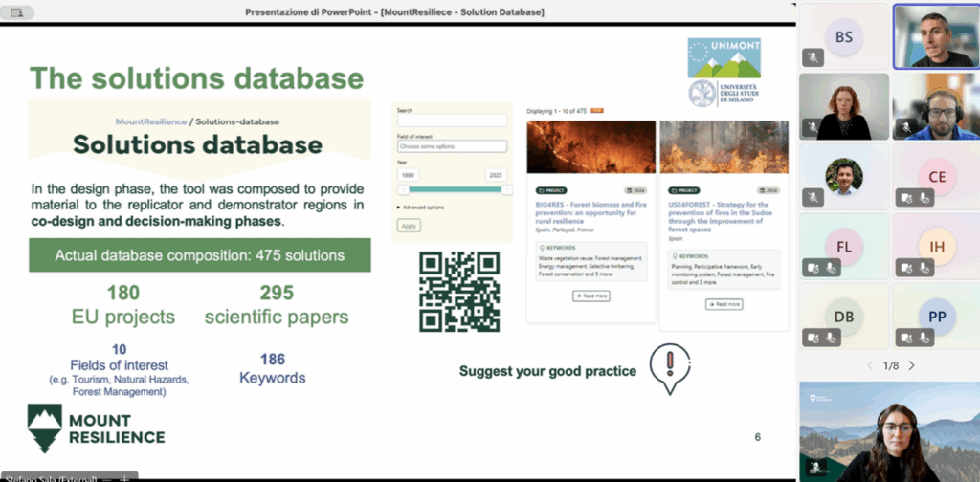Screen dimensions: 980x482
Task: Click the UNIMONT logo on the slide
Action: click(x=724, y=59)
